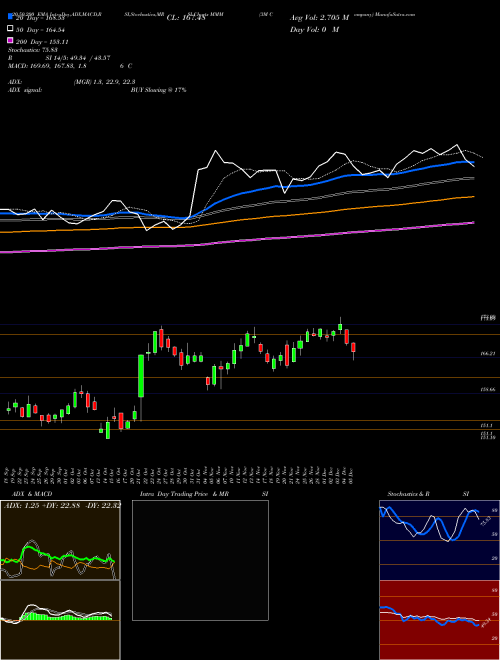Click the 'MACD: 169.69, 167.83, 1.8' line
The height and width of the screenshot is (660, 500).
[47, 66]
